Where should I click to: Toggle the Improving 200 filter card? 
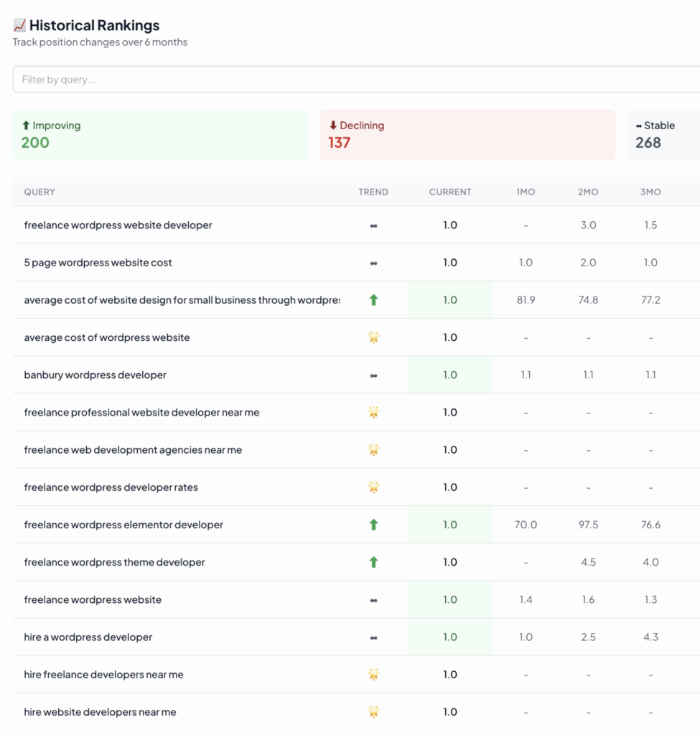pos(160,134)
